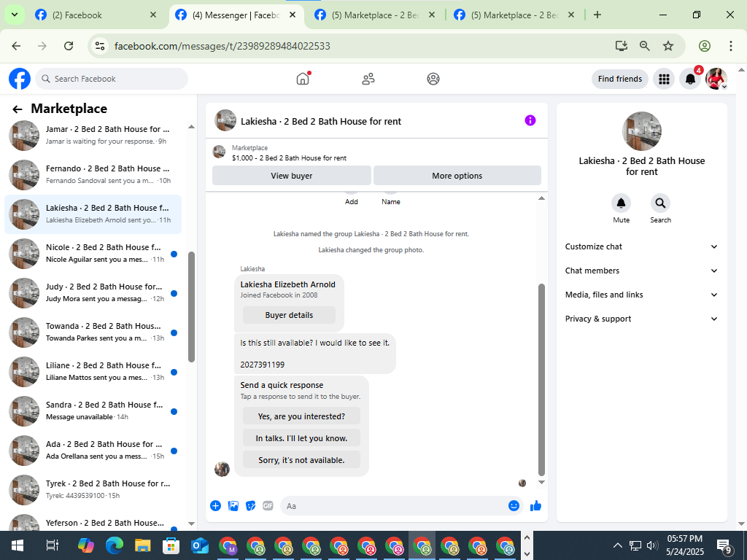747x560 pixels.
Task: Reload the page with browser refresh icon
Action: pos(69,46)
